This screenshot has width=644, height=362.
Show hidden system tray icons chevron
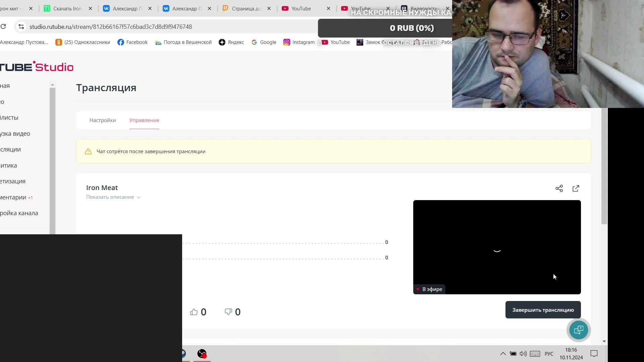(503, 354)
